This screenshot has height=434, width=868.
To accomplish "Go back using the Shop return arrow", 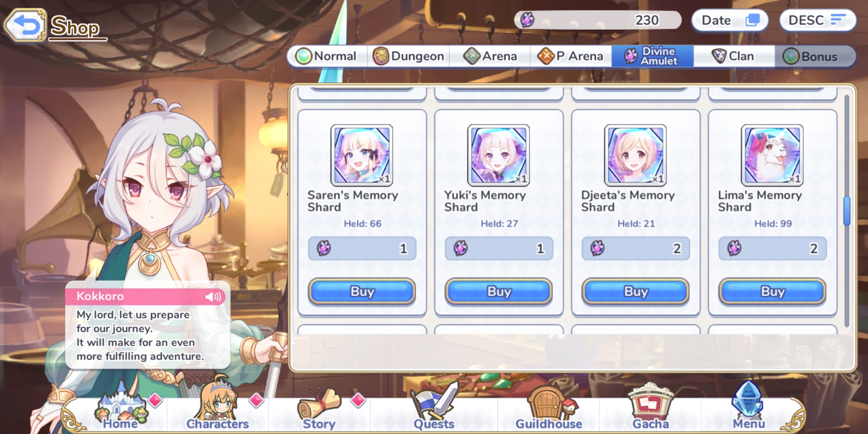I will click(25, 25).
